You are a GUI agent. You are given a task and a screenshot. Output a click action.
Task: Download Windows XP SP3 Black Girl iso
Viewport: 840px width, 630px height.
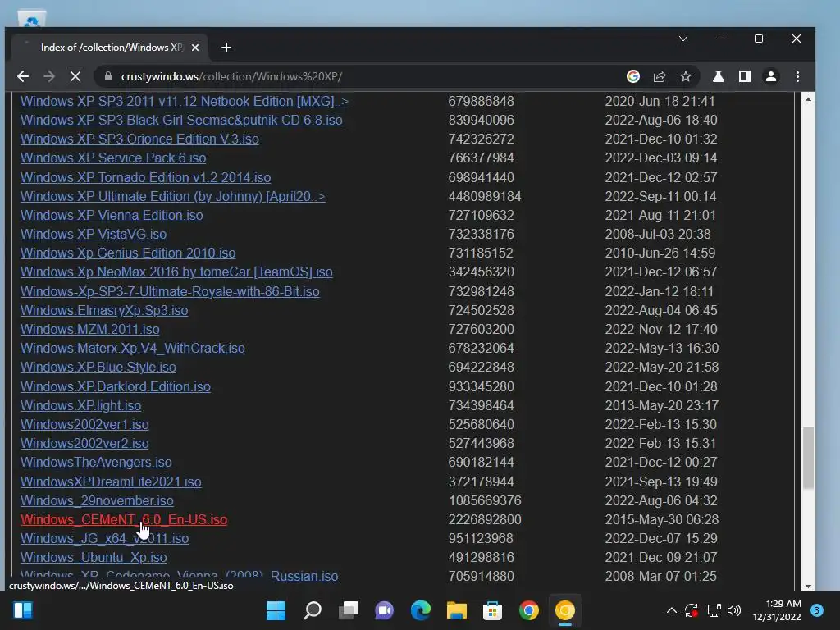181,120
